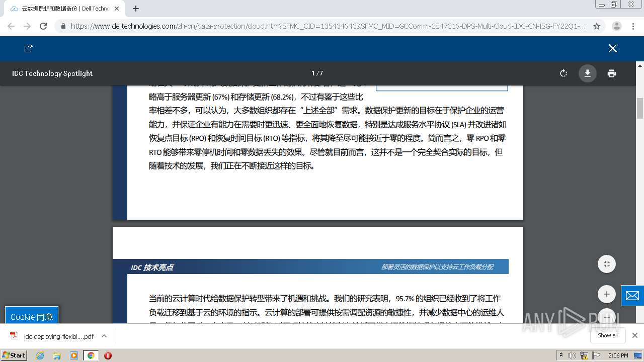The width and height of the screenshot is (644, 362).
Task: Click the browser Back arrow
Action: pyautogui.click(x=11, y=26)
